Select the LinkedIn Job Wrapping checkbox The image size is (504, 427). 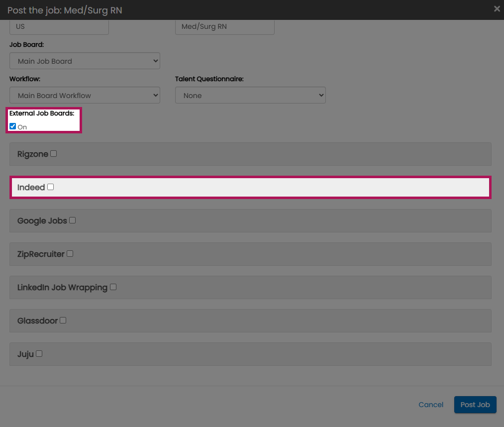pos(113,287)
